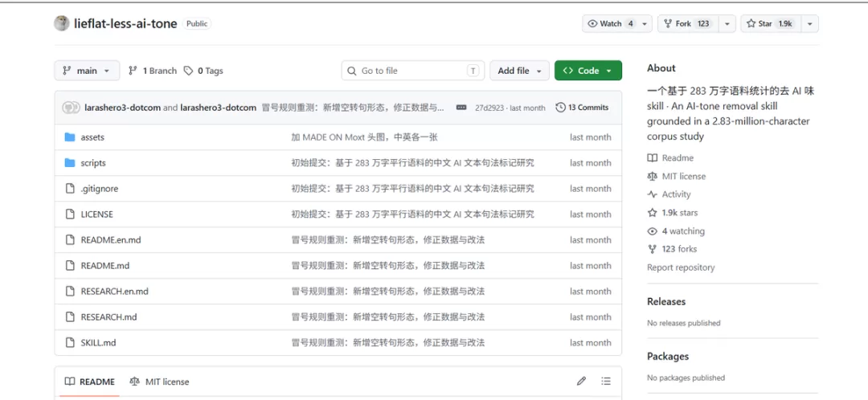Click the branch icon beside 1 Branch
Screen dimensions: 868x400
pyautogui.click(x=133, y=71)
